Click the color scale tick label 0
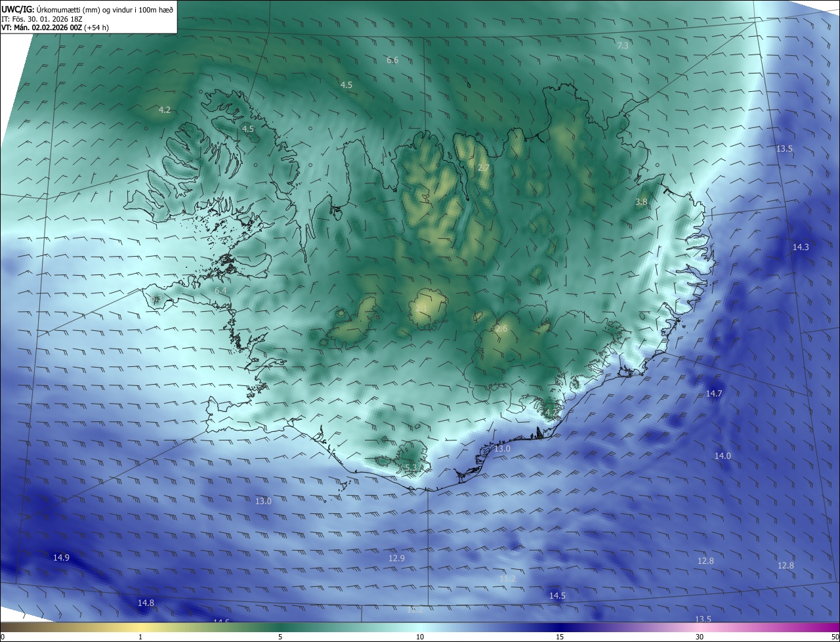The image size is (840, 642). [x=3, y=637]
